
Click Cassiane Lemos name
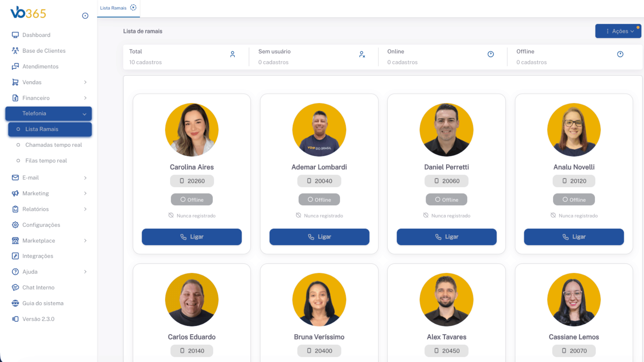[x=574, y=337]
